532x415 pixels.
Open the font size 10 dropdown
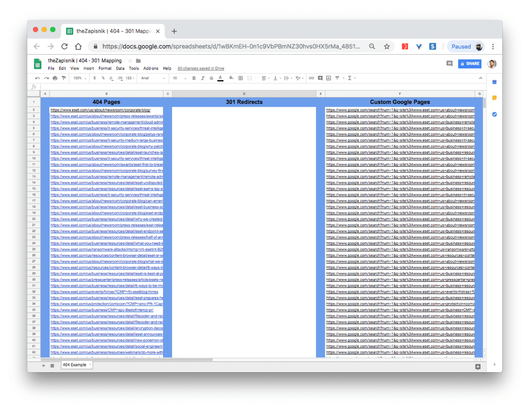pos(179,78)
